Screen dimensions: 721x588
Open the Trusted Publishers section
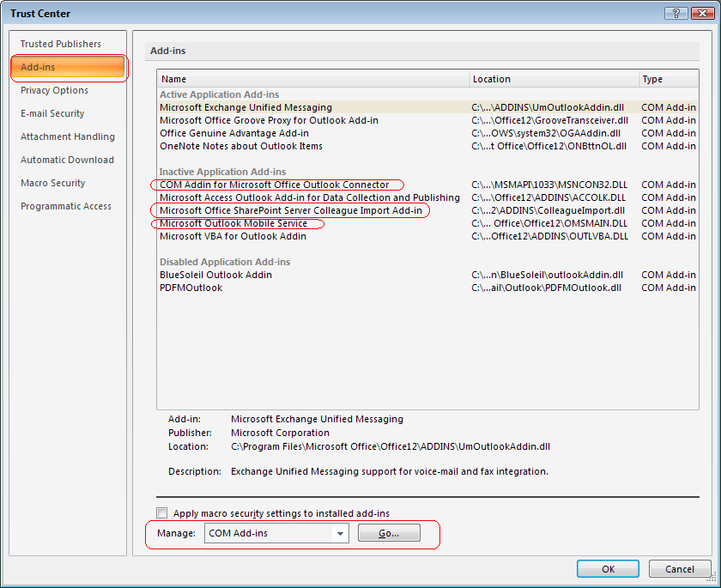pos(61,44)
